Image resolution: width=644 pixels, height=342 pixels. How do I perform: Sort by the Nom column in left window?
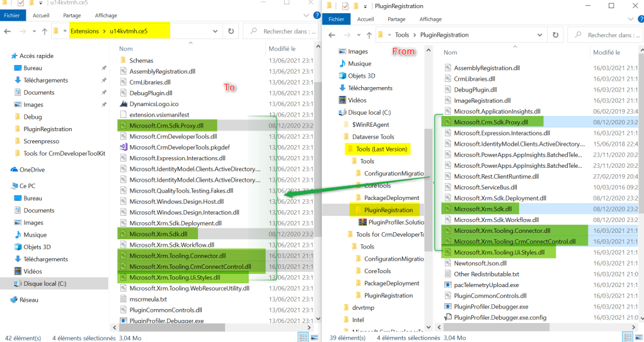click(x=126, y=49)
